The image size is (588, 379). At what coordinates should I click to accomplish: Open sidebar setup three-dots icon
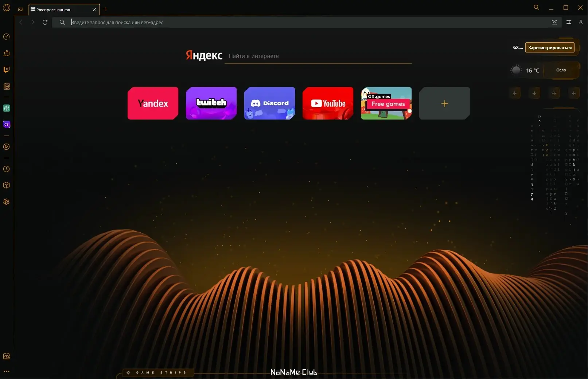pos(7,371)
